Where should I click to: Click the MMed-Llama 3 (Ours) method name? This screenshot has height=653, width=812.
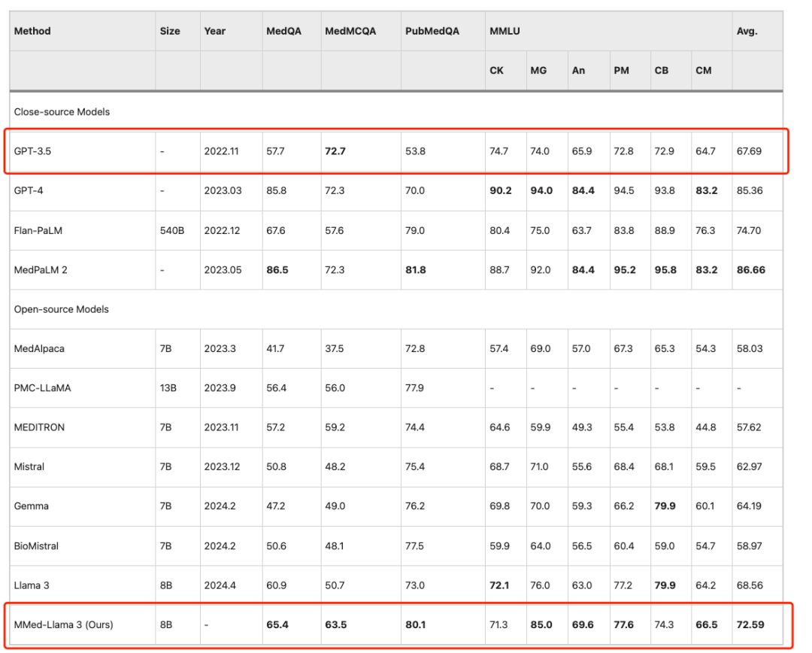point(63,625)
